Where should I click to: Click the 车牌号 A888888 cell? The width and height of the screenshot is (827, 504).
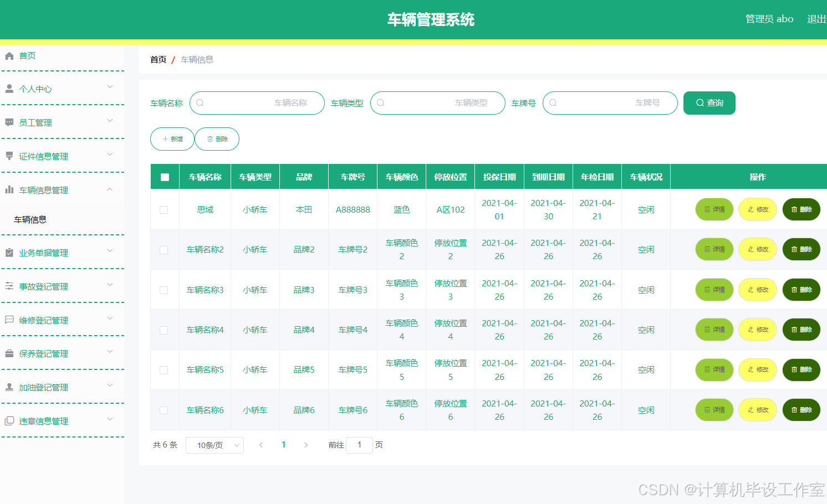click(353, 210)
